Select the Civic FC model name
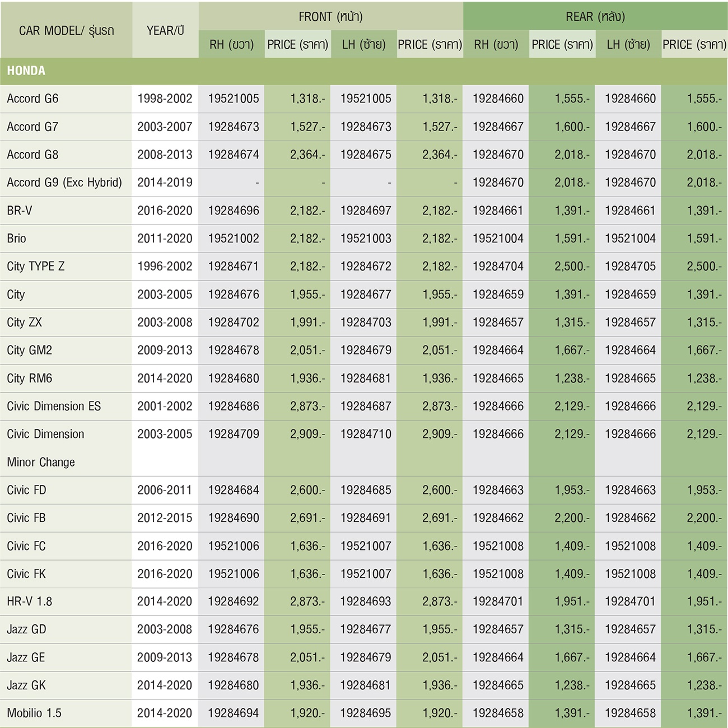Image resolution: width=728 pixels, height=728 pixels. coord(26,546)
